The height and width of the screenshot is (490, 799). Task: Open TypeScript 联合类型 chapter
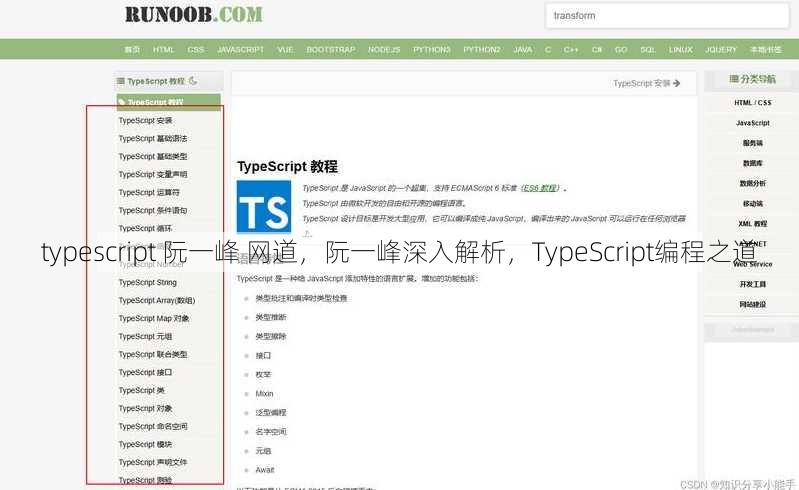pos(152,355)
